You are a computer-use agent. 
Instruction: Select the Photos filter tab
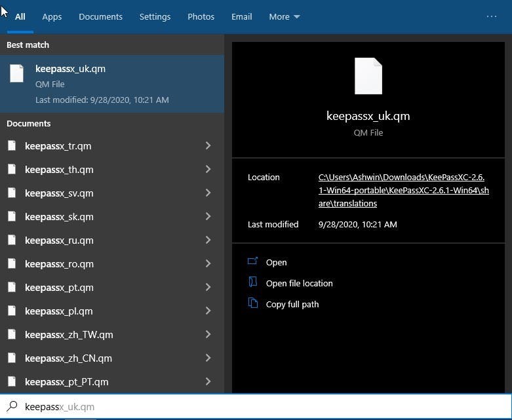pos(201,16)
